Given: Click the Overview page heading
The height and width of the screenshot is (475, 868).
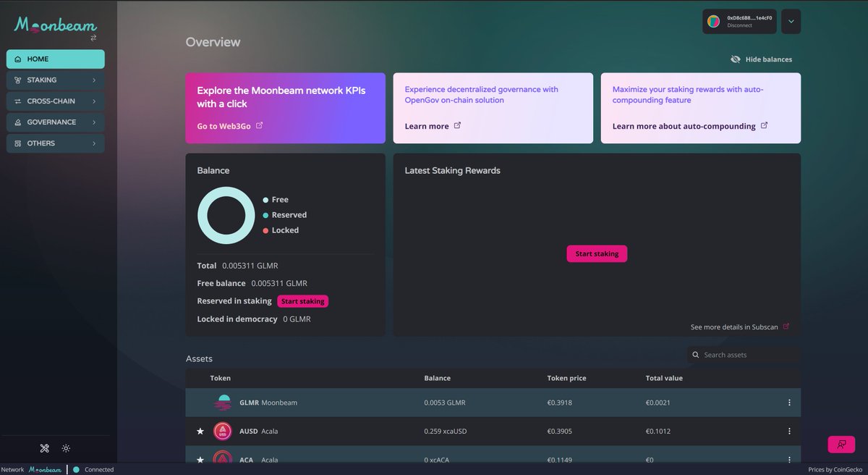Looking at the screenshot, I should (x=213, y=42).
